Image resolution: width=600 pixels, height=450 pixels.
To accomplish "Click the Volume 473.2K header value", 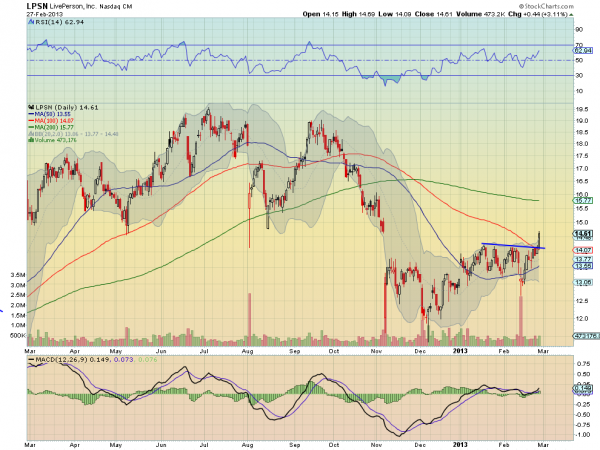I will [481, 14].
